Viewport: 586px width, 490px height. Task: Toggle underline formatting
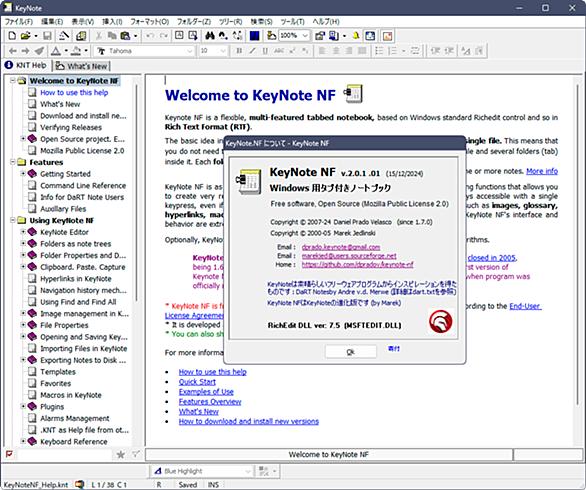tap(265, 50)
